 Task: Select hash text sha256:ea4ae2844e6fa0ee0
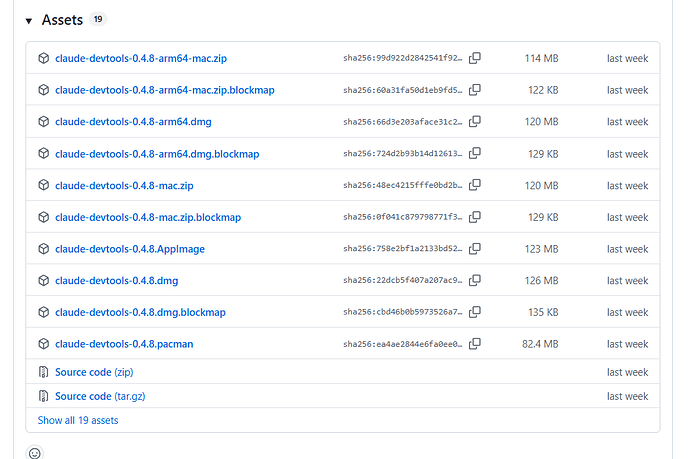pyautogui.click(x=403, y=344)
